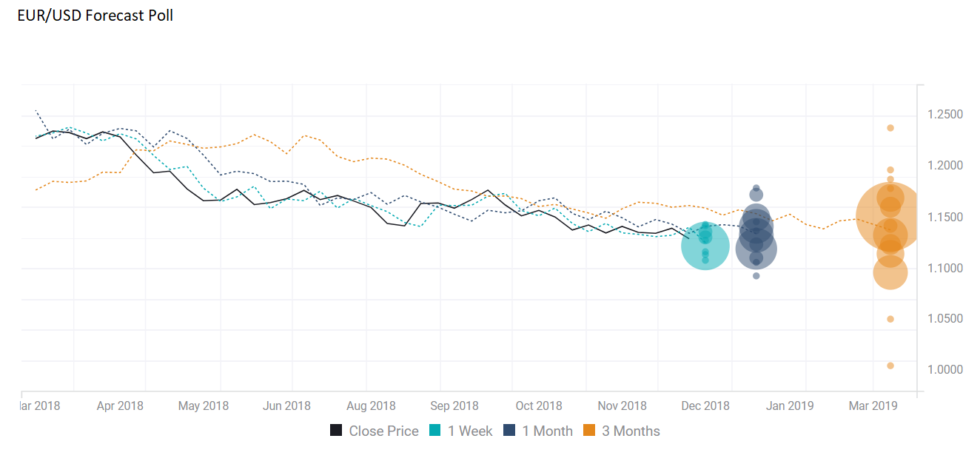The image size is (980, 464).
Task: Select the Apr 2018 axis label
Action: click(120, 406)
